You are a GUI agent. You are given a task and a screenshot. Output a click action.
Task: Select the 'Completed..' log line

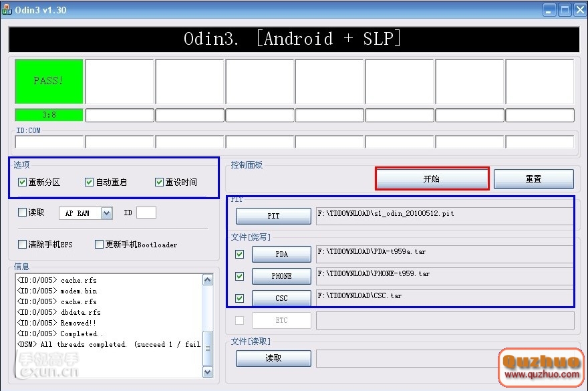(x=60, y=334)
